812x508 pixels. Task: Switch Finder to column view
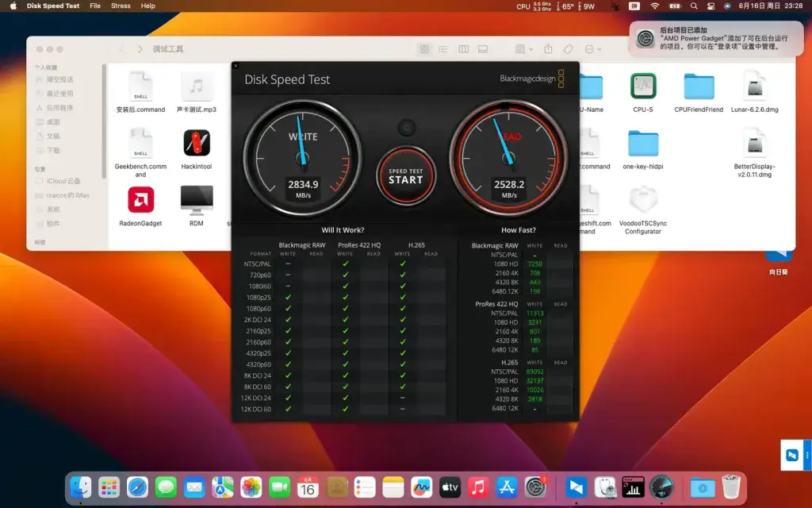point(463,48)
